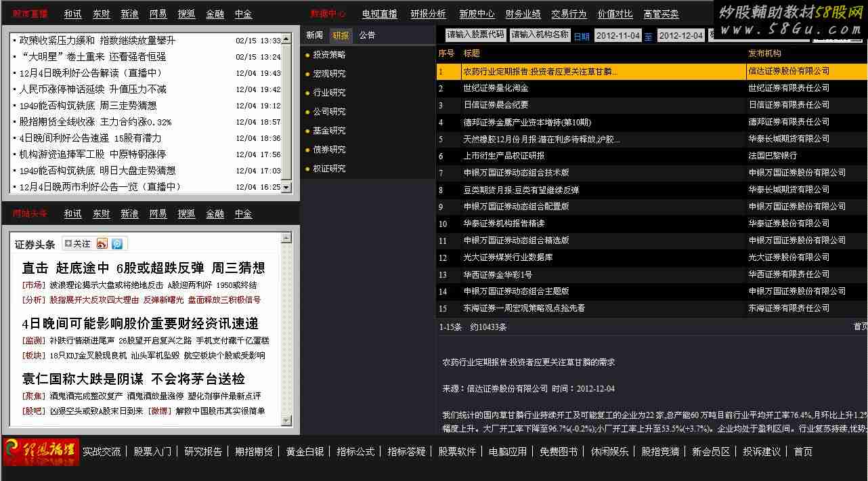Open 股票入门 in the bottom navigation

click(152, 452)
